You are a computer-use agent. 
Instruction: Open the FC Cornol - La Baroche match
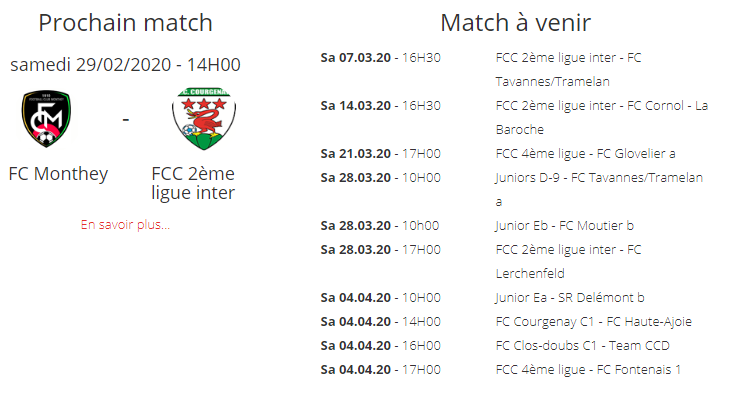602,117
